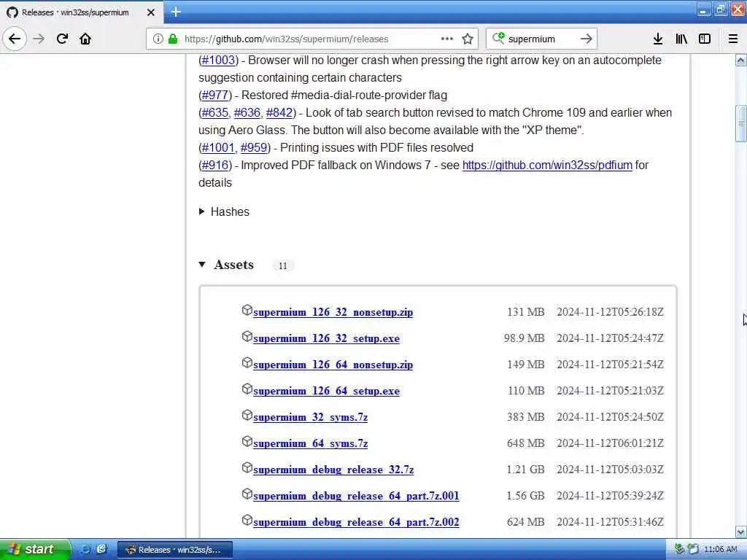The width and height of the screenshot is (747, 560).
Task: Click the scrollbar down arrow
Action: 741,532
